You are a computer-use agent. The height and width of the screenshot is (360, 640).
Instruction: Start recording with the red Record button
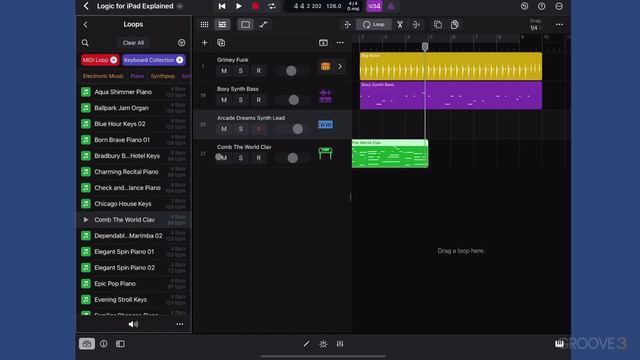coord(255,6)
